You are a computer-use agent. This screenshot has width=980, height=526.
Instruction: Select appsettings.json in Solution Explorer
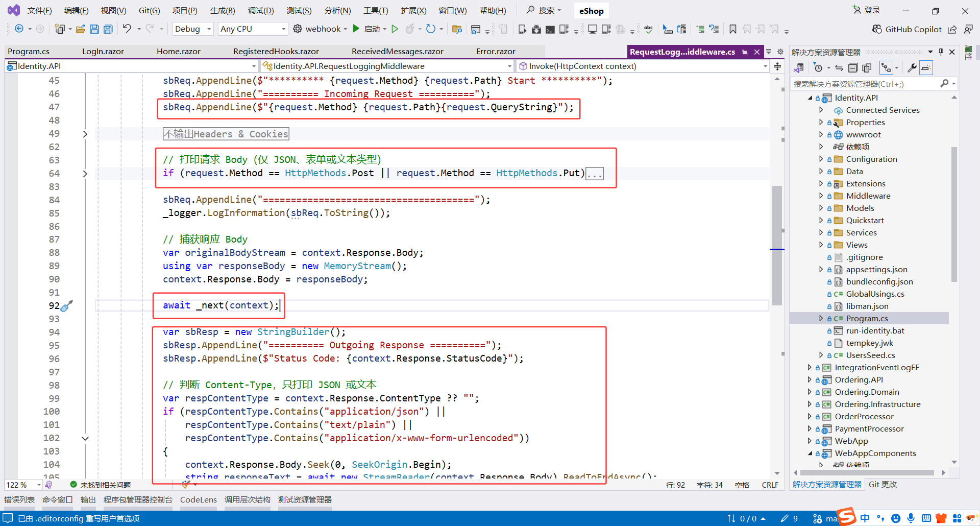point(876,269)
